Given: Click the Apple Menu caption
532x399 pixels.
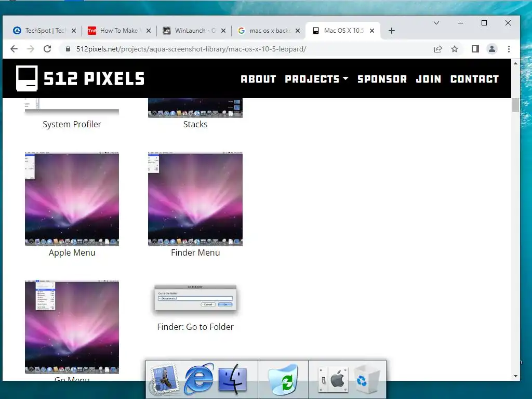Looking at the screenshot, I should pyautogui.click(x=72, y=252).
